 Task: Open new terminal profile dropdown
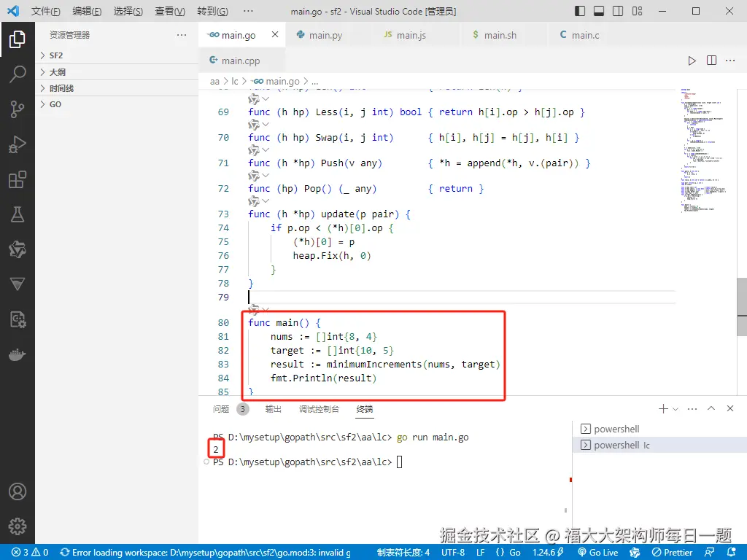point(675,409)
